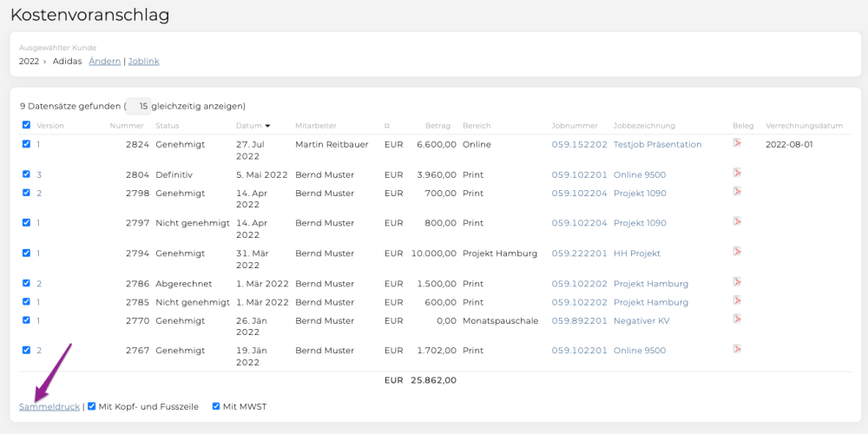The image size is (868, 434).
Task: Click the Sammeldruck link
Action: pos(49,407)
